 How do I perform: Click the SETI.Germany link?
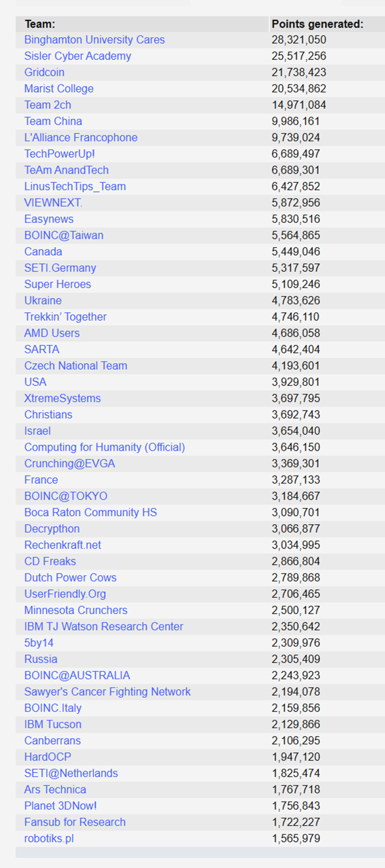(x=60, y=268)
